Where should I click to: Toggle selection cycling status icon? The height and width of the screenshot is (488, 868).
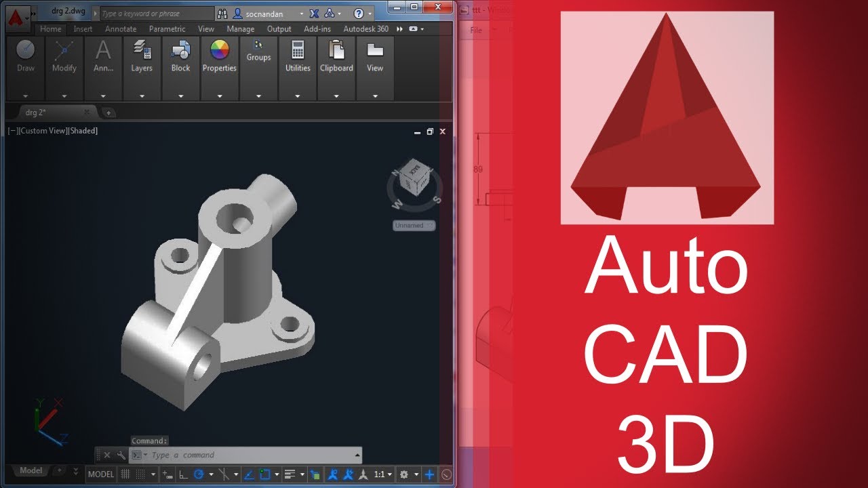[315, 474]
